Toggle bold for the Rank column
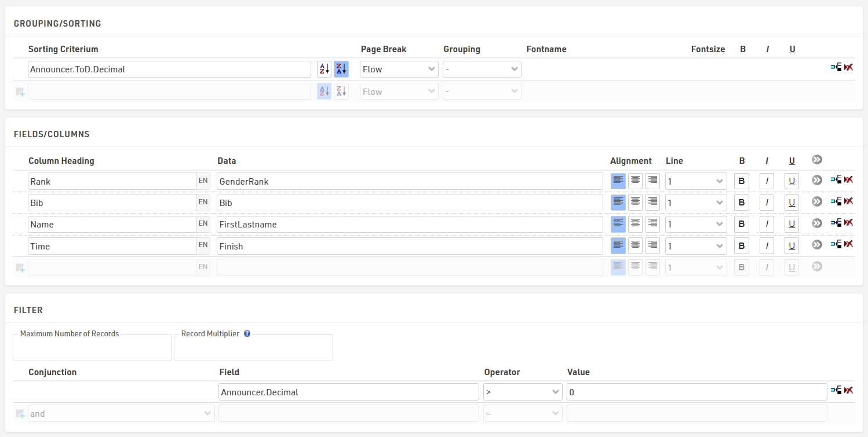 pos(741,181)
